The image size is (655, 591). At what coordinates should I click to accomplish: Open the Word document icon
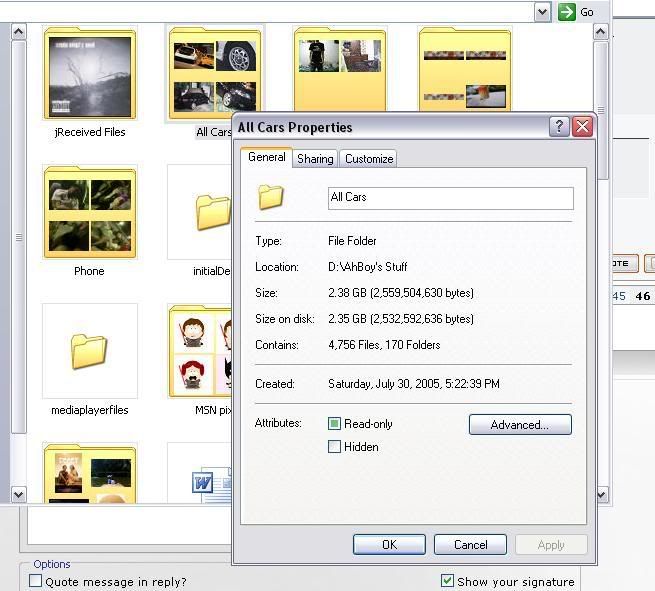tap(204, 484)
